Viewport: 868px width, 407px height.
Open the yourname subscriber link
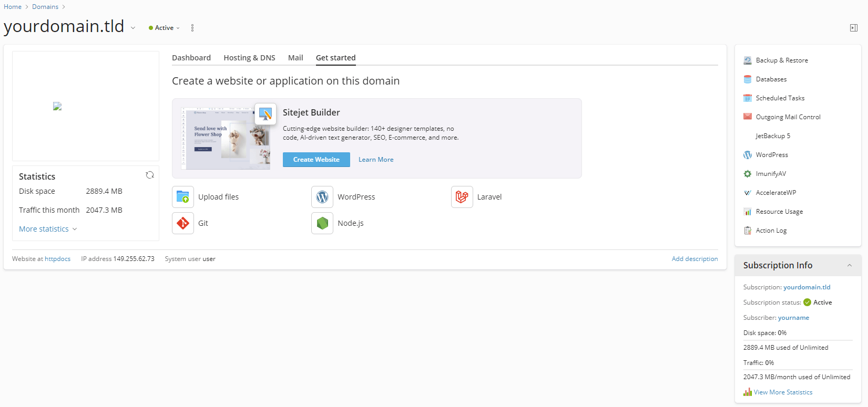click(x=793, y=318)
